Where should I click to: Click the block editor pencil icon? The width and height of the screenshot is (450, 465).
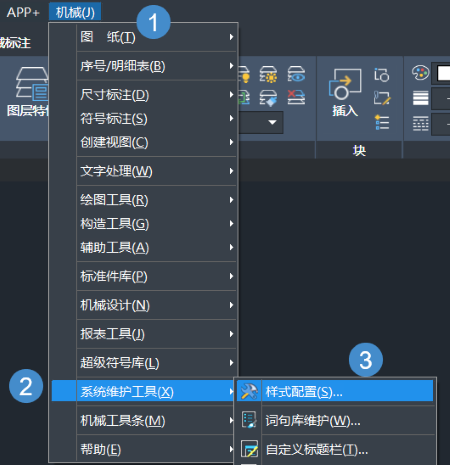tap(382, 98)
